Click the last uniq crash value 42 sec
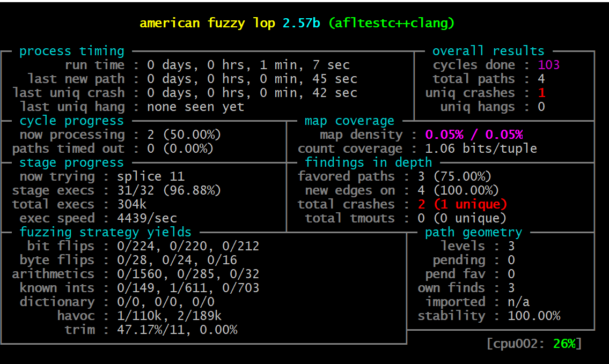Screen dimensions: 609x364 (335, 93)
